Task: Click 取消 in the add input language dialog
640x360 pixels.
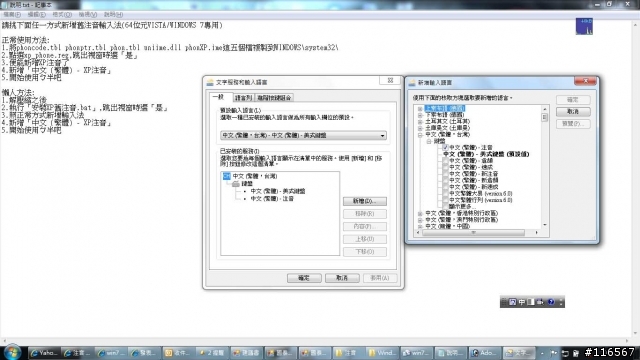Action: pos(573,111)
